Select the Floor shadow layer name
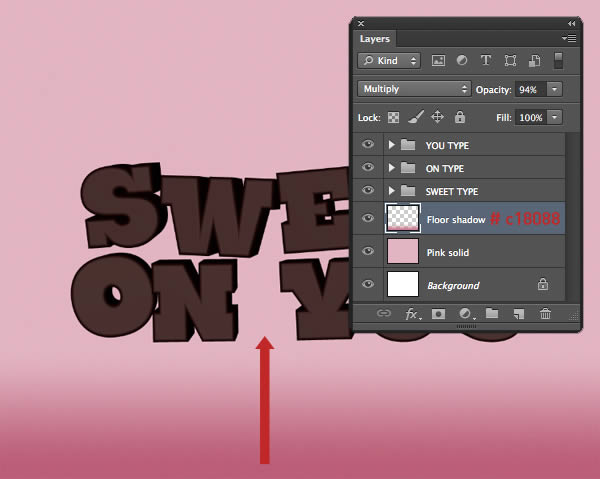 pyautogui.click(x=456, y=220)
